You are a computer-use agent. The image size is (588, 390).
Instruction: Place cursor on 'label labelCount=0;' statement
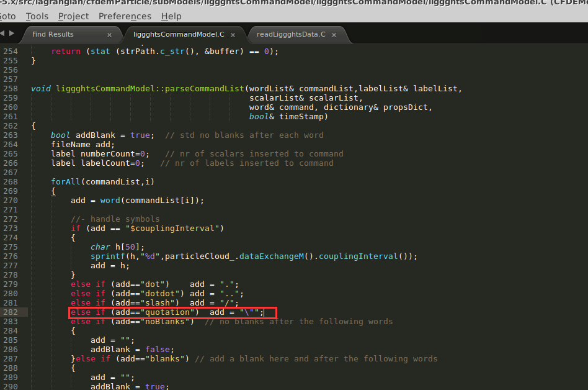pyautogui.click(x=97, y=163)
